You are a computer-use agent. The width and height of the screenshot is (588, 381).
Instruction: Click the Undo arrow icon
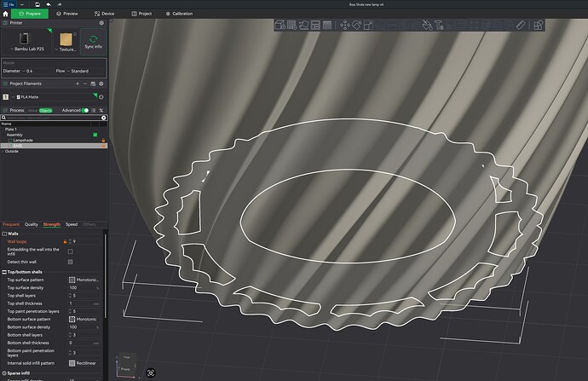tap(49, 4)
